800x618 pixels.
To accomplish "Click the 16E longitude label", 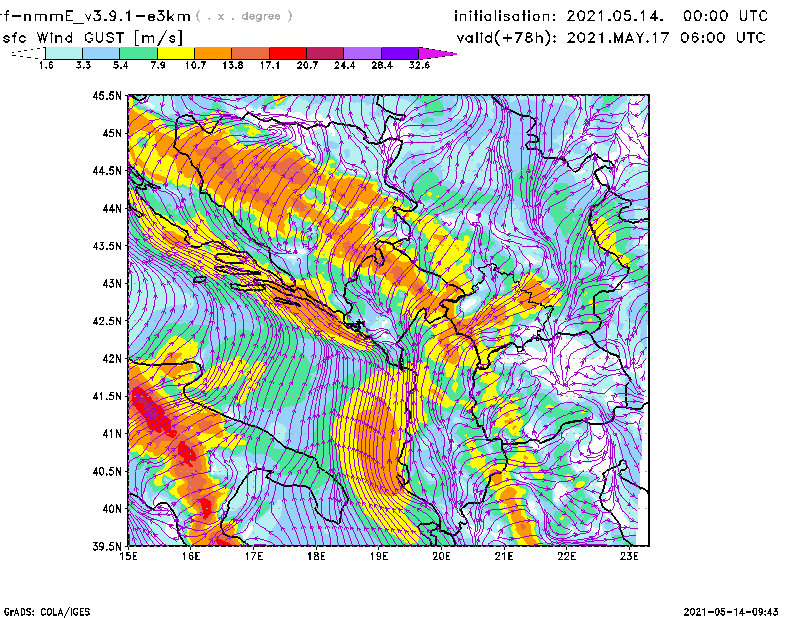I will 191,556.
